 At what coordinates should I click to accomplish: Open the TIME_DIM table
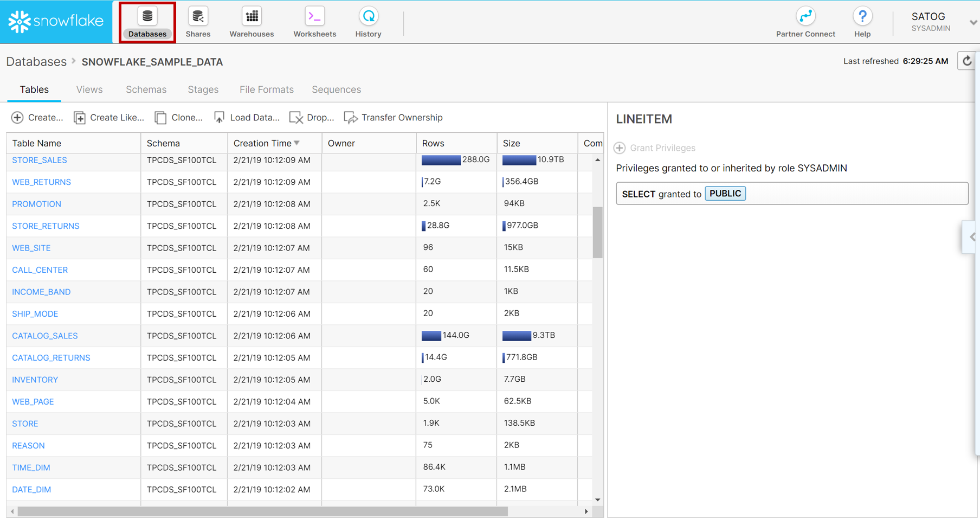point(31,467)
